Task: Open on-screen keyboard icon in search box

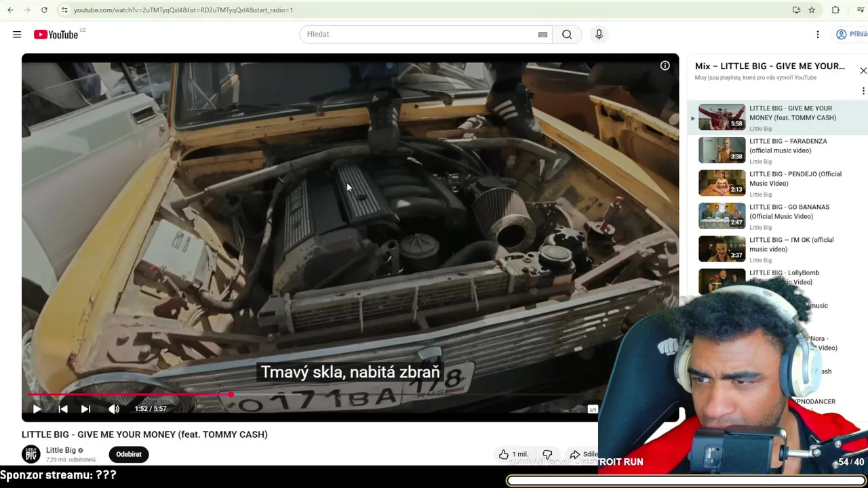Action: [x=542, y=35]
